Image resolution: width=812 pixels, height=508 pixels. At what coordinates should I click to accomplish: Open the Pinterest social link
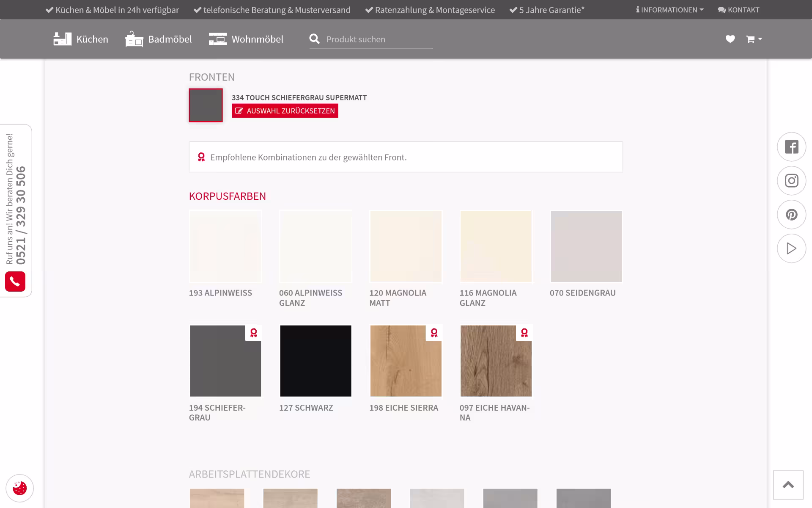(791, 215)
